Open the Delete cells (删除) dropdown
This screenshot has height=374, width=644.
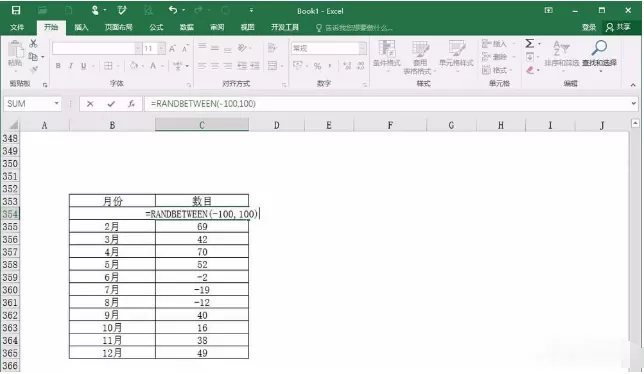(x=498, y=57)
